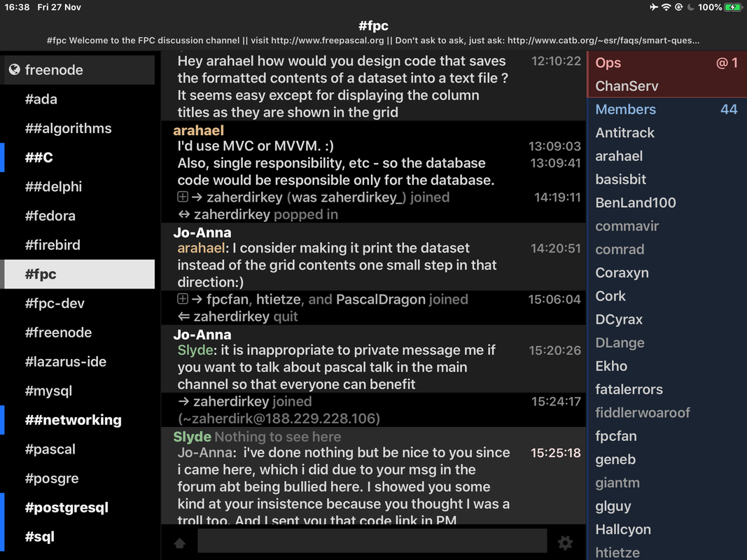Screen dimensions: 747x560
Task: Select member arahael in member list
Action: pyautogui.click(x=667, y=156)
